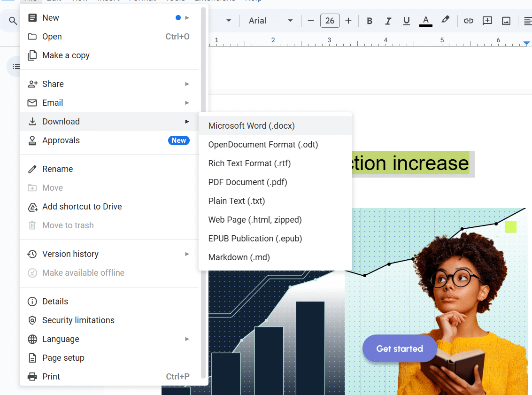Open the paragraph style dropdown arrow
Viewport: 532px width, 395px height.
(x=229, y=21)
